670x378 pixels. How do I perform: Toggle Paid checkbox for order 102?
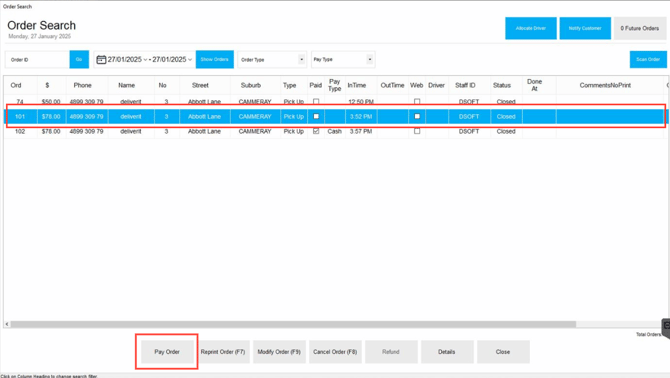[x=316, y=131]
